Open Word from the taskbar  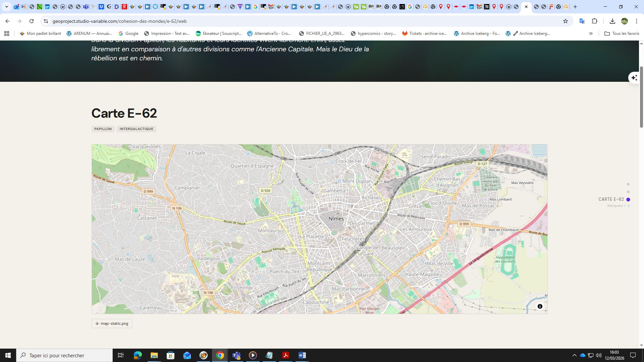click(302, 355)
